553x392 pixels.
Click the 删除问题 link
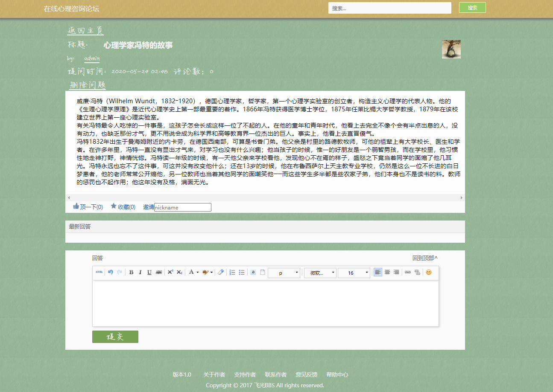point(88,85)
